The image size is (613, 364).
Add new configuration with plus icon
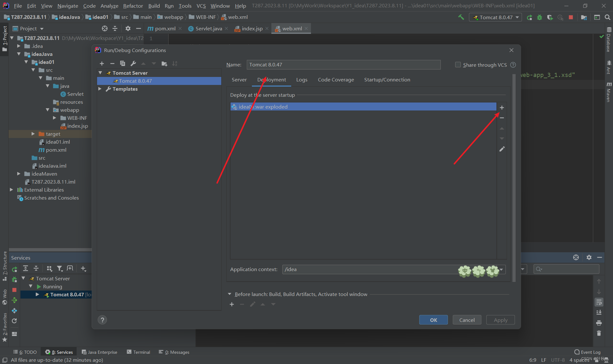pyautogui.click(x=102, y=64)
